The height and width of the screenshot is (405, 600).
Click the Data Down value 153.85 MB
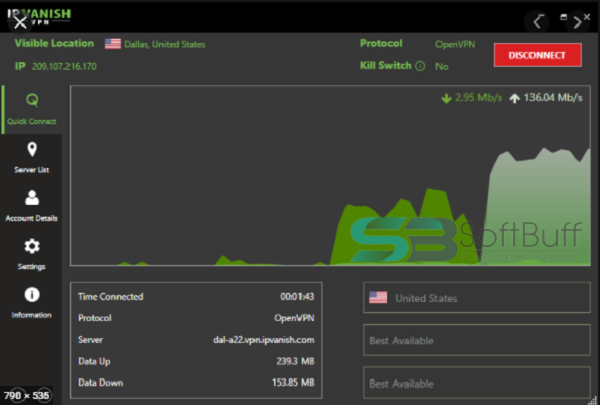(x=293, y=383)
